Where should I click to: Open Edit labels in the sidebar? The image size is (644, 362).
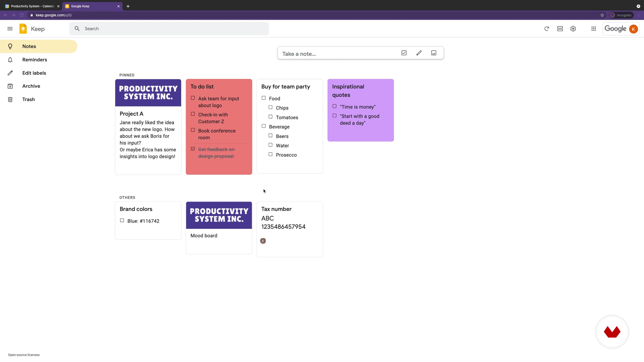tap(39, 73)
